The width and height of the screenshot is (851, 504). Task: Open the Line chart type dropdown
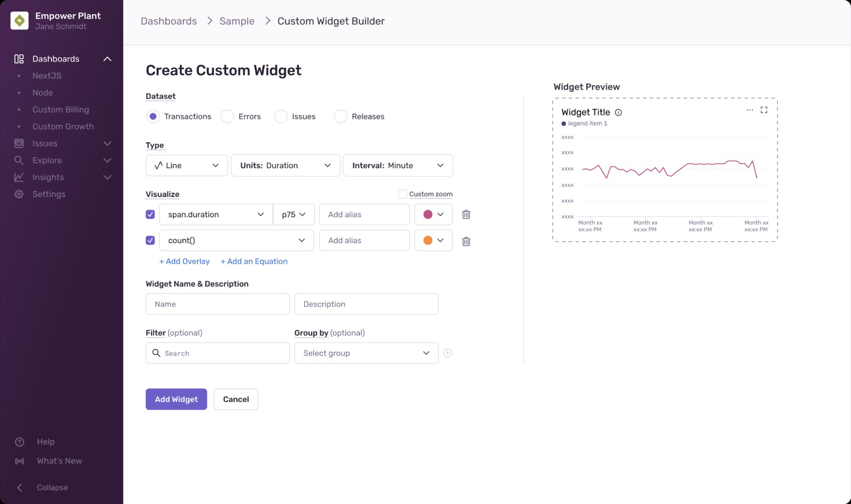tap(186, 165)
